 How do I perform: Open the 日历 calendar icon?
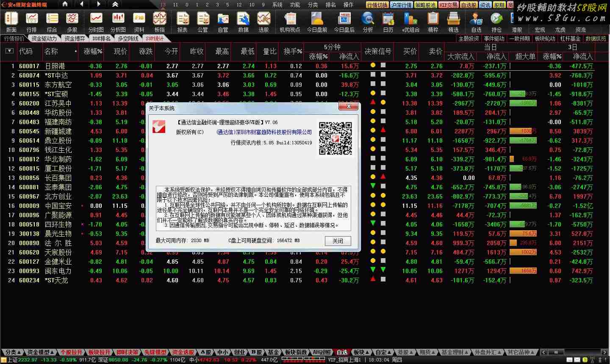tap(388, 22)
